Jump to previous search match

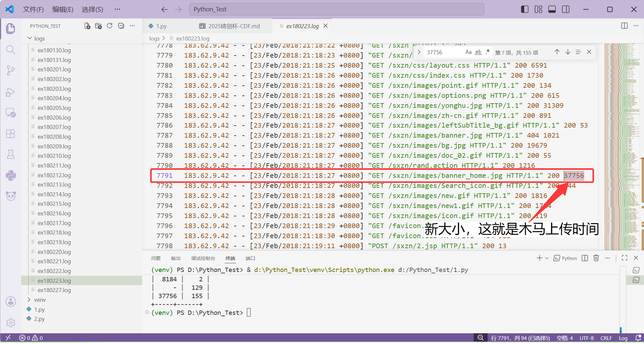pos(557,52)
